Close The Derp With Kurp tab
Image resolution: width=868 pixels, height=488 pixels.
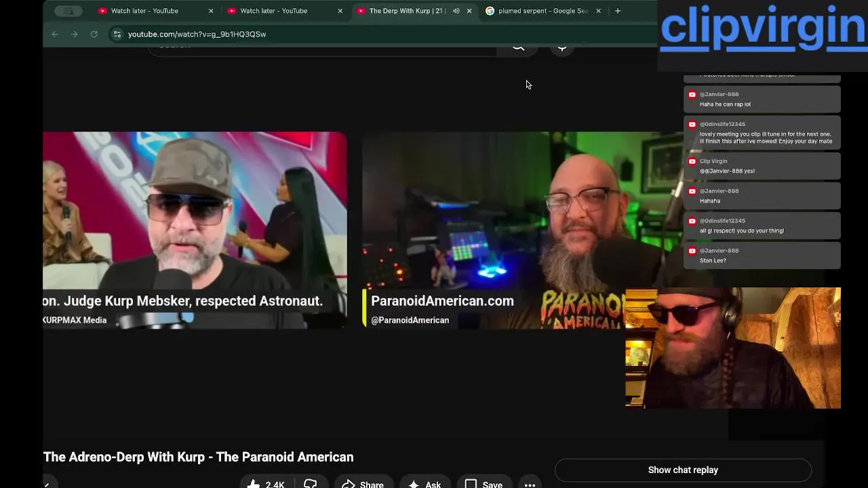469,11
